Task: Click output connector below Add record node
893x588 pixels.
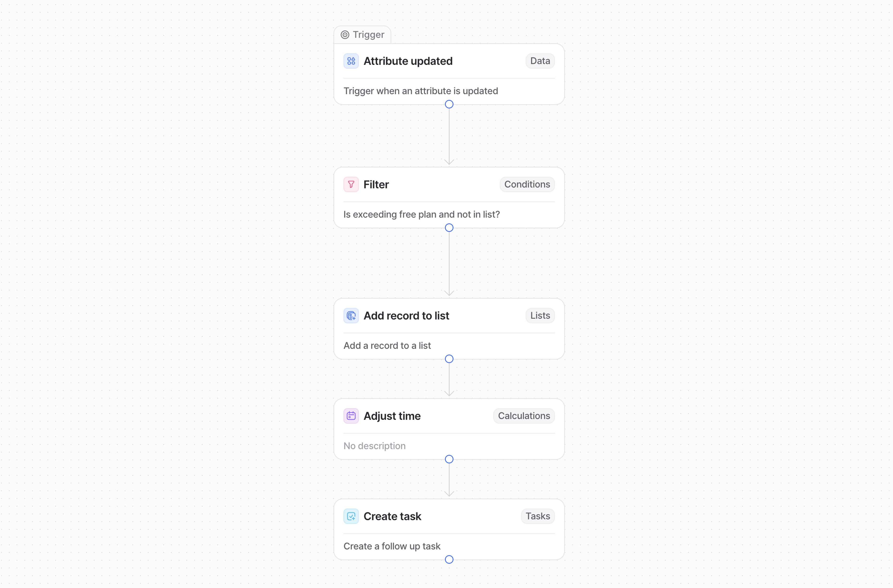Action: (449, 359)
